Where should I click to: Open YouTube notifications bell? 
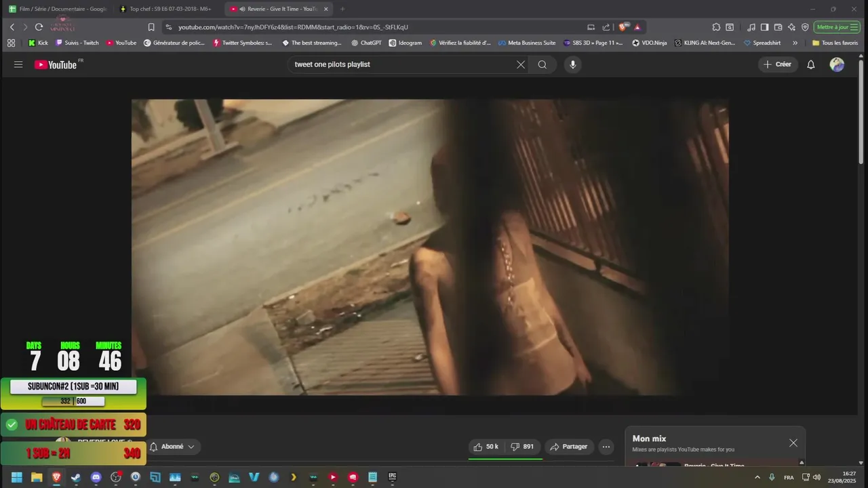pyautogui.click(x=810, y=64)
